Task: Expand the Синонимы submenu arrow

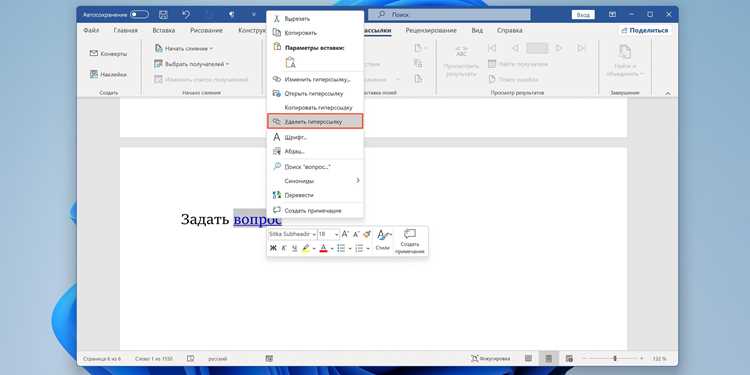Action: [358, 181]
